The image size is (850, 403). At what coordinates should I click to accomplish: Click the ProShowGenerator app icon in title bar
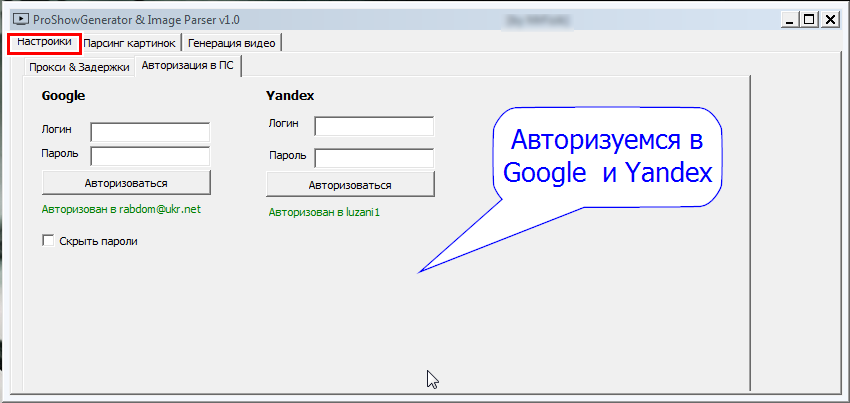(22, 20)
